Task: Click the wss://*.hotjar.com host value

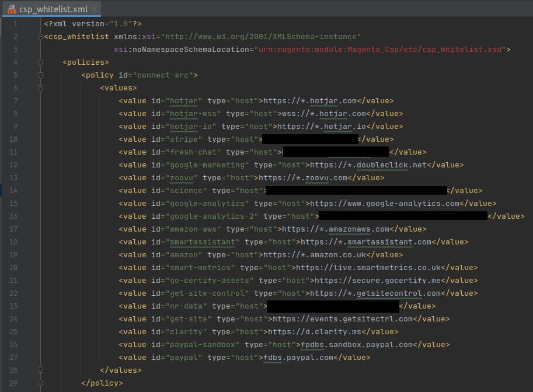Action: 324,113
